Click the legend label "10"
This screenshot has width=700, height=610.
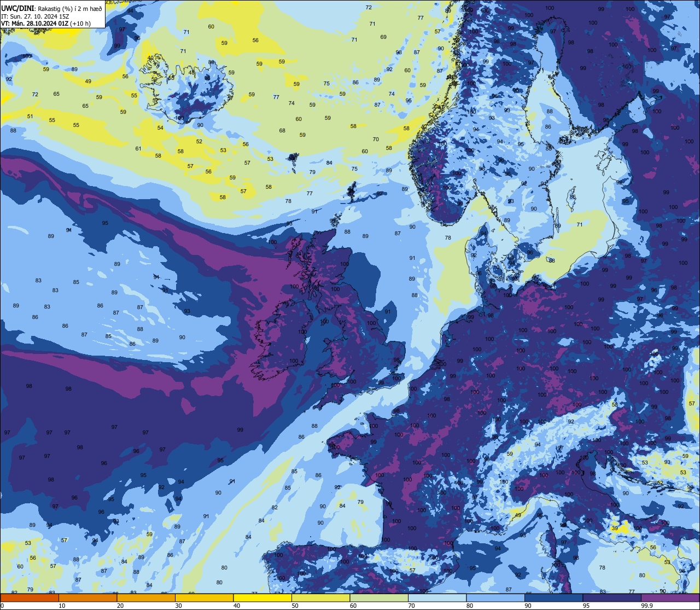point(62,606)
